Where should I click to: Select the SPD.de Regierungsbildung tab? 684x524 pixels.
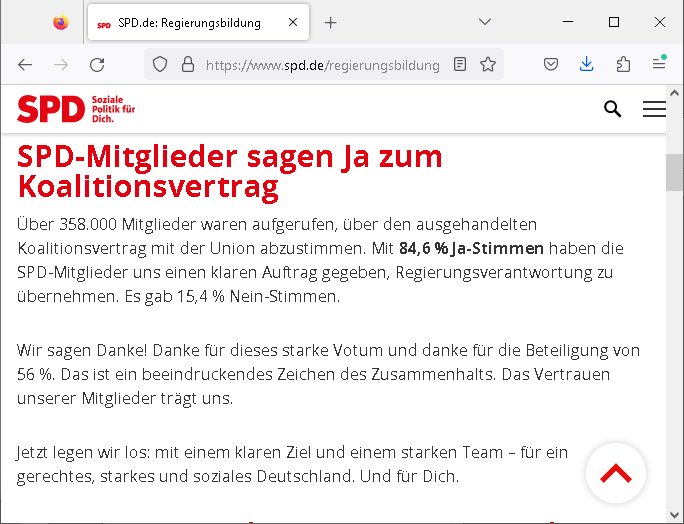tap(190, 22)
